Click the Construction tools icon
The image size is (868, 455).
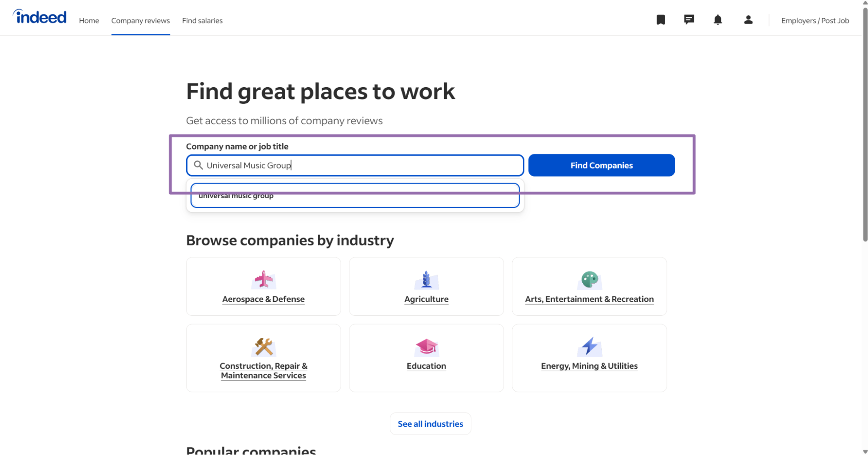pos(264,347)
